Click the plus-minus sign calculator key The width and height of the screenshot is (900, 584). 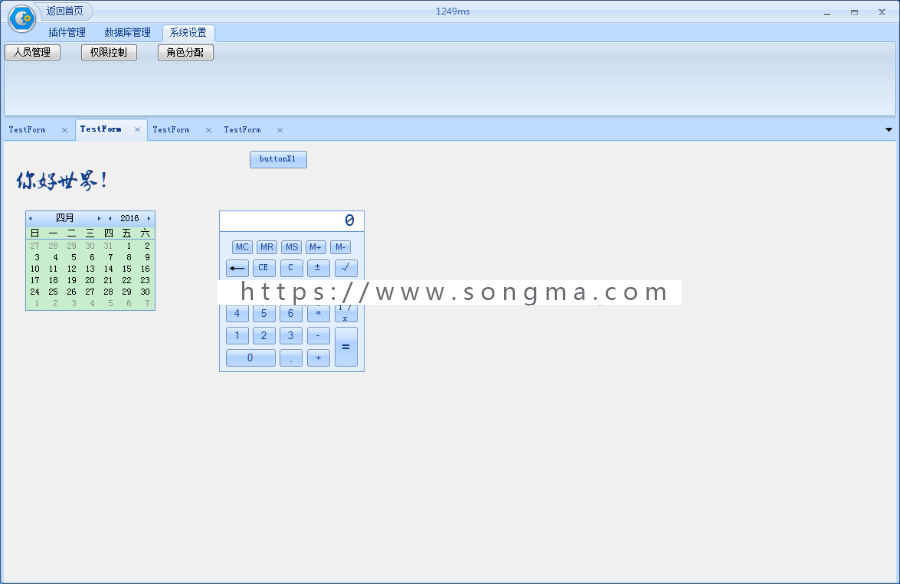tap(318, 268)
